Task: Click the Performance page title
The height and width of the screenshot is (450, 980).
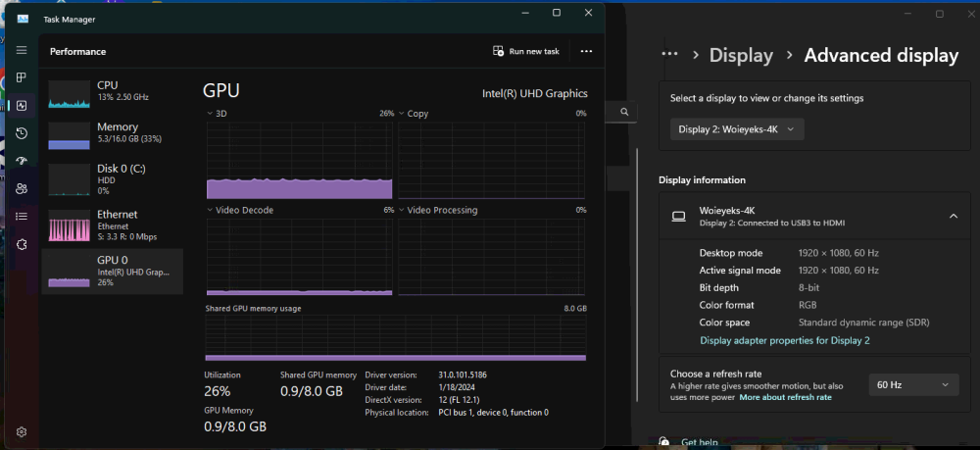Action: coord(78,52)
